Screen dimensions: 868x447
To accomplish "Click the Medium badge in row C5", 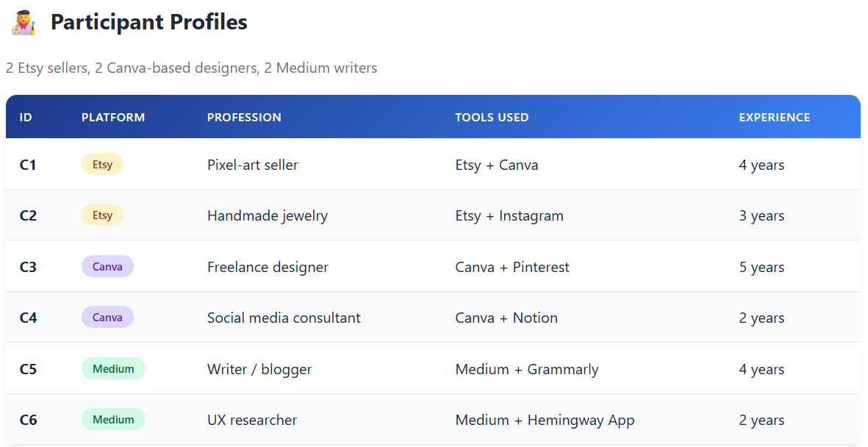I will pyautogui.click(x=113, y=369).
